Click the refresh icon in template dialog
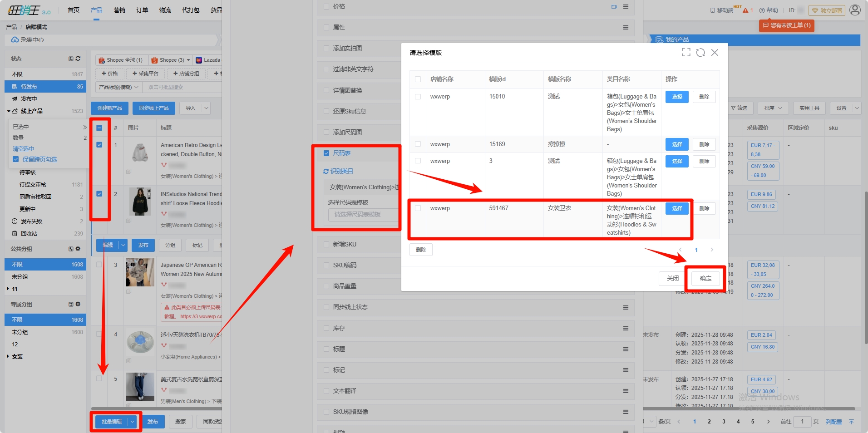This screenshot has height=433, width=868. tap(700, 53)
